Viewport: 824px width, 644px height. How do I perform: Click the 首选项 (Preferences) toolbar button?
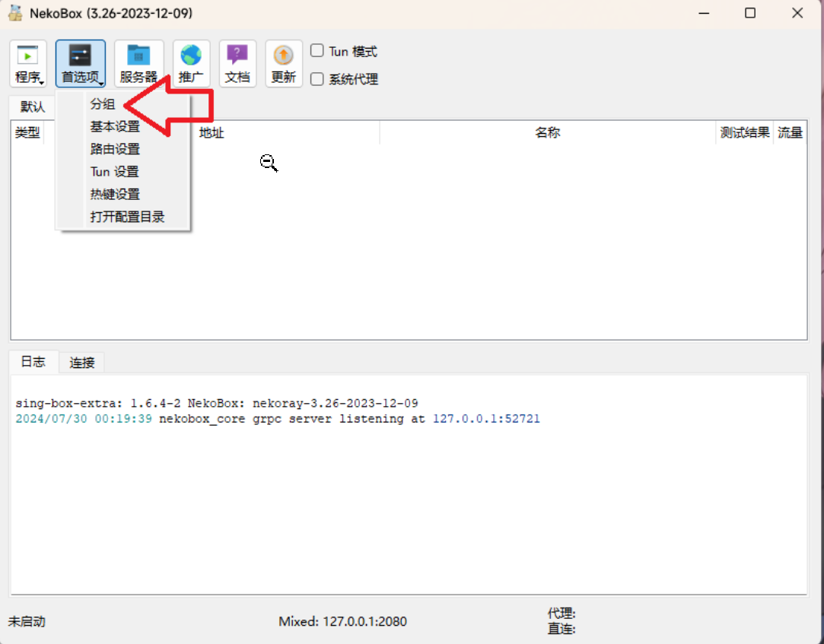[81, 64]
